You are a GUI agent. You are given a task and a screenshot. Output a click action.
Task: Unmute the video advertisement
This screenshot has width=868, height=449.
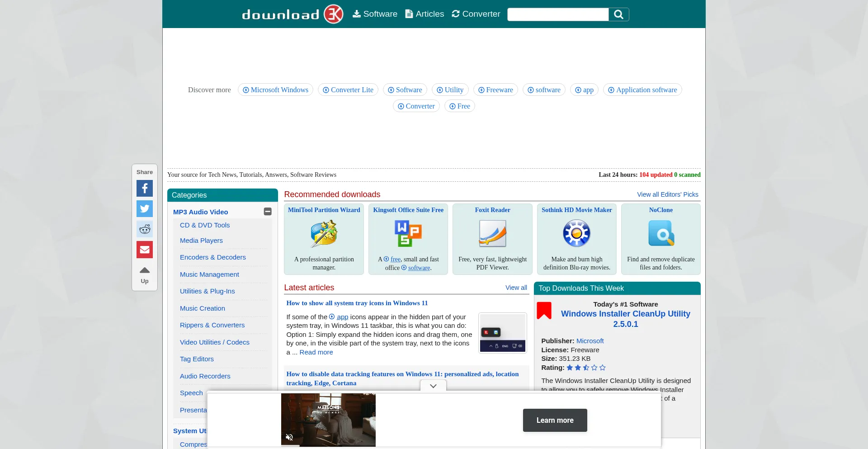pos(289,437)
